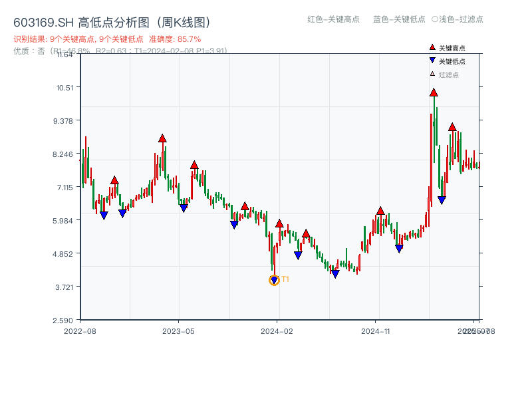The image size is (532, 399).
Task: Select the red 关键高点 triangle in the legend
Action: click(432, 47)
